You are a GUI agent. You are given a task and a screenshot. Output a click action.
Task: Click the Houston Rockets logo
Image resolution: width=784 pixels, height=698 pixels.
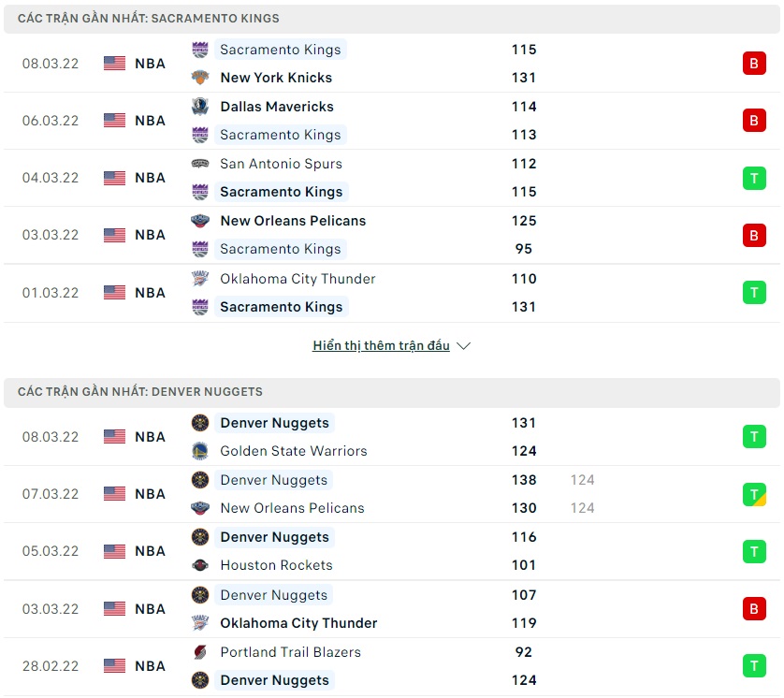[x=200, y=565]
